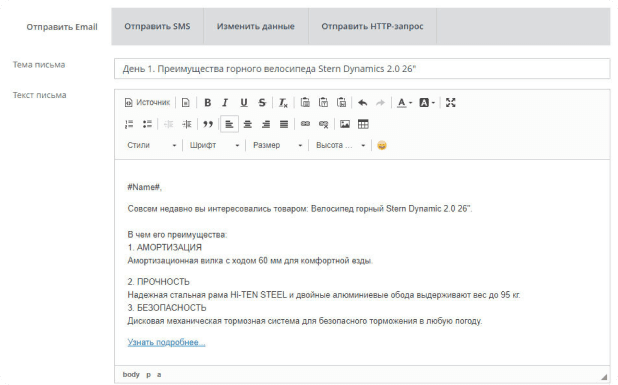Remove formatting with the Tx icon
Viewport: 618px width, 385px height.
[x=283, y=103]
